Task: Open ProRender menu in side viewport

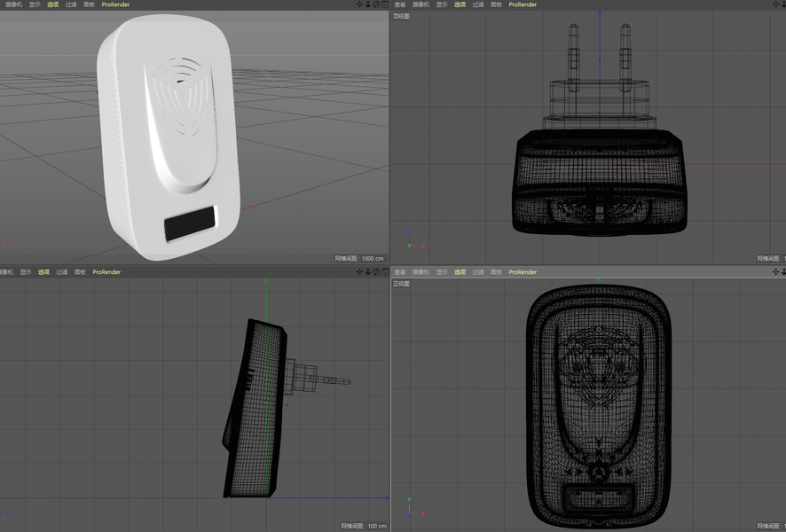Action: [x=106, y=272]
